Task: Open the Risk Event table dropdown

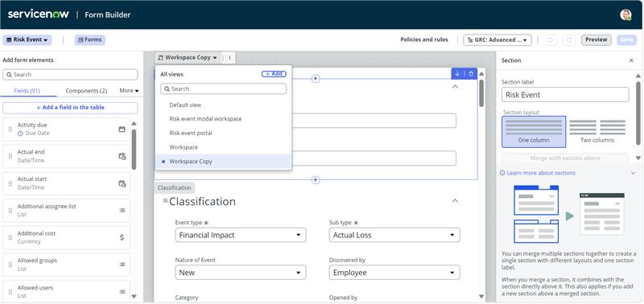Action: click(27, 39)
